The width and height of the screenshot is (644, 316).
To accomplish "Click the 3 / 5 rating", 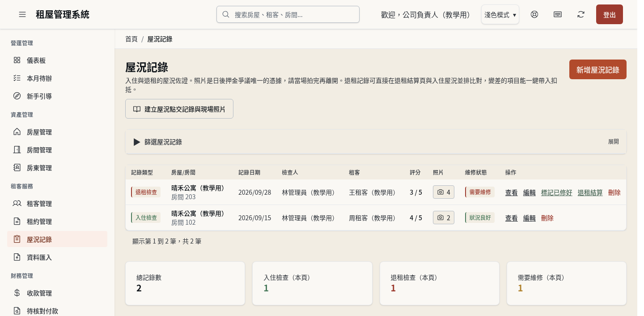I will pos(416,192).
